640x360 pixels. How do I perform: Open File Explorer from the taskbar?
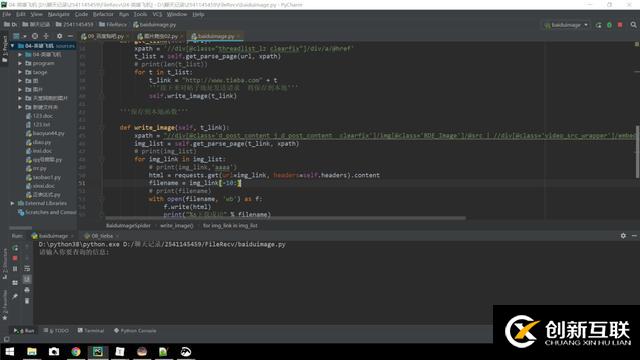click(32, 351)
